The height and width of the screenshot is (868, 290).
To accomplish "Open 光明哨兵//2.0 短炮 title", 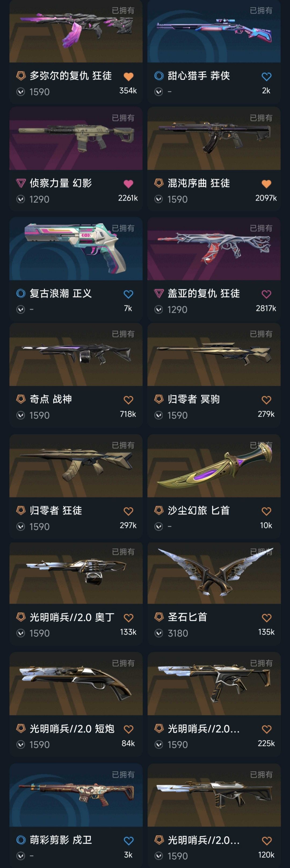I will [x=72, y=729].
